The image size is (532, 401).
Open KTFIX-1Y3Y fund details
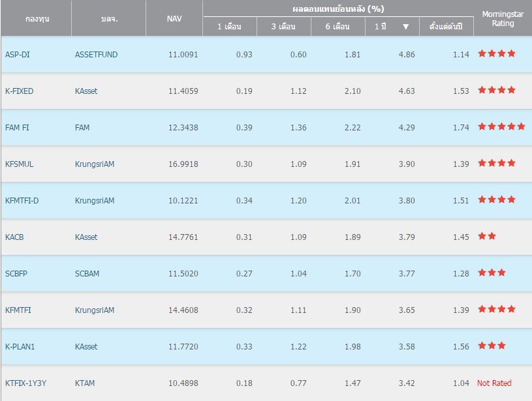[25, 383]
